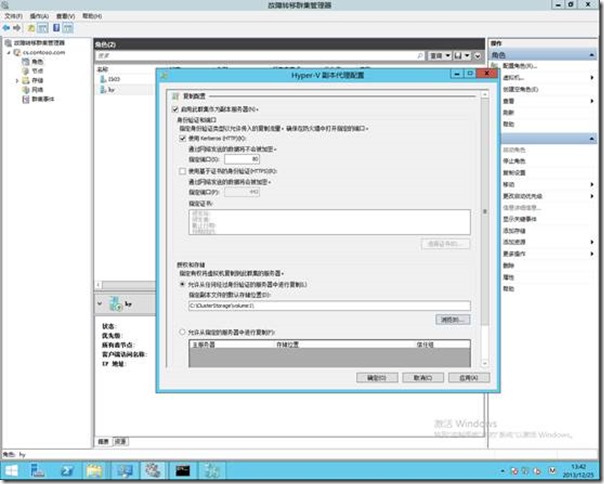Select the 角色 (Roles) tree node
Screen dimensions: 604x484
pyautogui.click(x=37, y=62)
